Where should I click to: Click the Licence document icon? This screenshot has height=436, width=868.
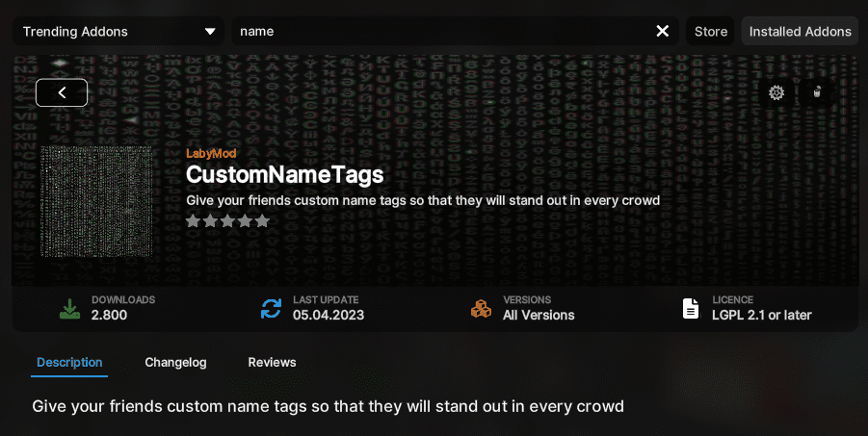(691, 309)
